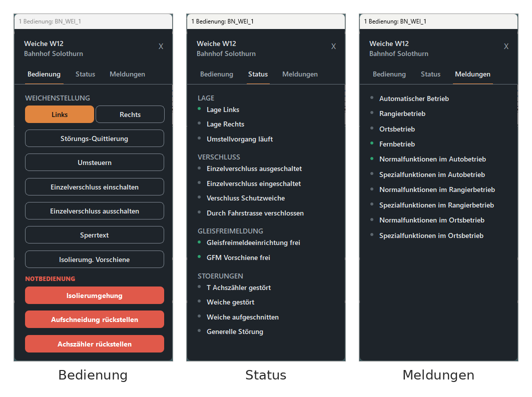Click Gleisfreimeldeeinrichtung frei entry

point(249,242)
